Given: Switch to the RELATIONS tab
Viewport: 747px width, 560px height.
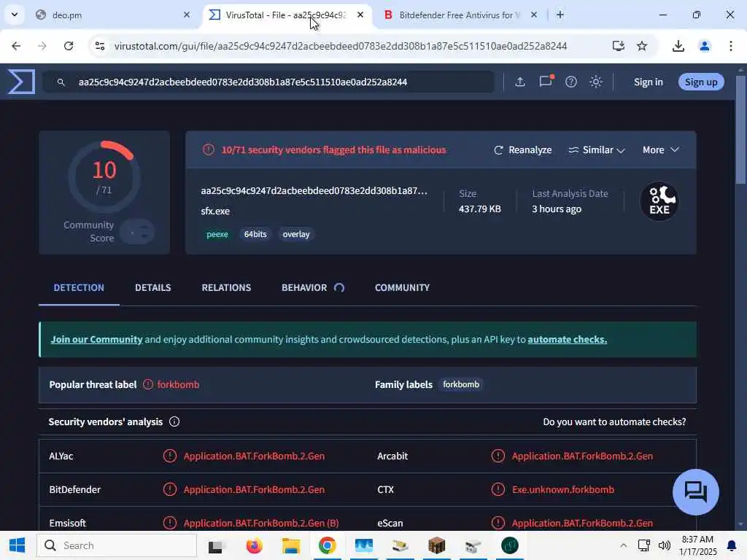Looking at the screenshot, I should coord(226,287).
